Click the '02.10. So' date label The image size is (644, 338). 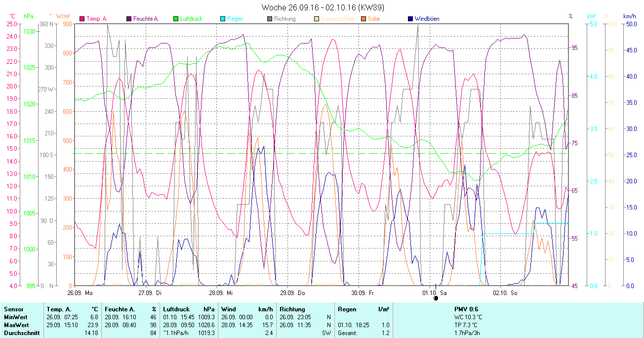(505, 293)
